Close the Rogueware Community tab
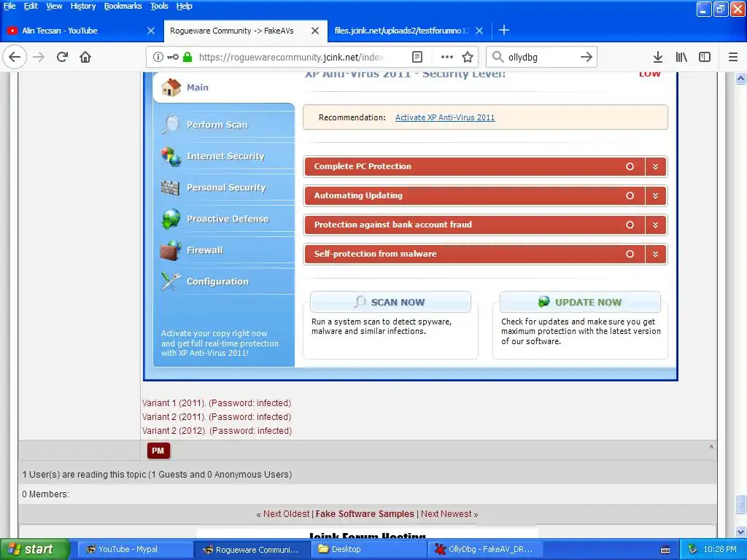This screenshot has width=747, height=560. 315,31
